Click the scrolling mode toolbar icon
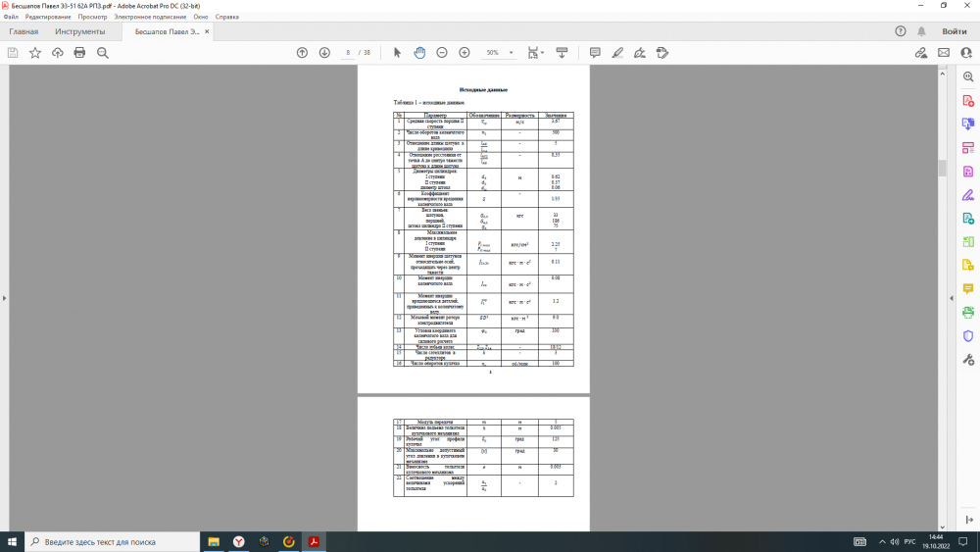This screenshot has width=980, height=552. coord(562,53)
